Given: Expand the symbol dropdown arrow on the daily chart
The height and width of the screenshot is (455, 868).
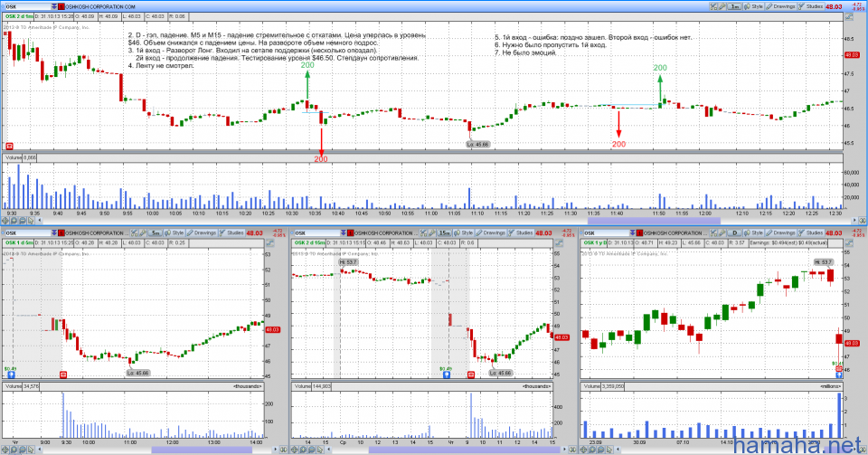Looking at the screenshot, I should (634, 233).
